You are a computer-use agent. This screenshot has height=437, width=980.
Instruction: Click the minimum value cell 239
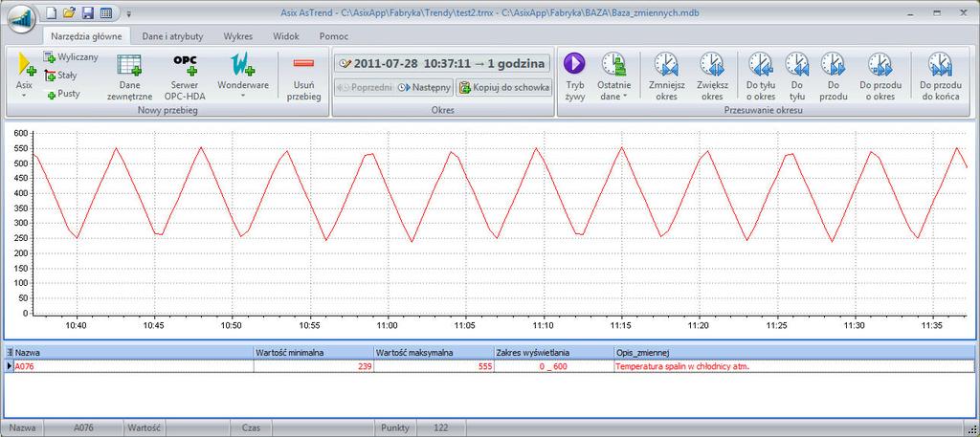[x=314, y=366]
